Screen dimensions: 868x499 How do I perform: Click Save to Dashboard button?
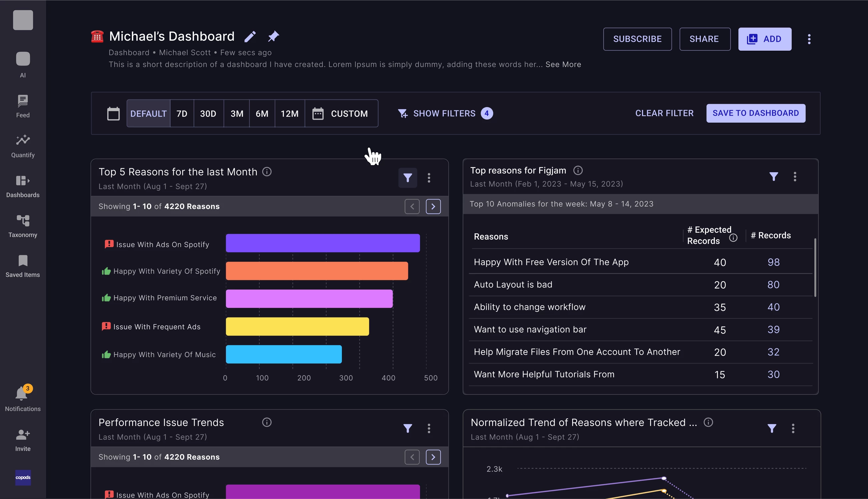point(755,113)
